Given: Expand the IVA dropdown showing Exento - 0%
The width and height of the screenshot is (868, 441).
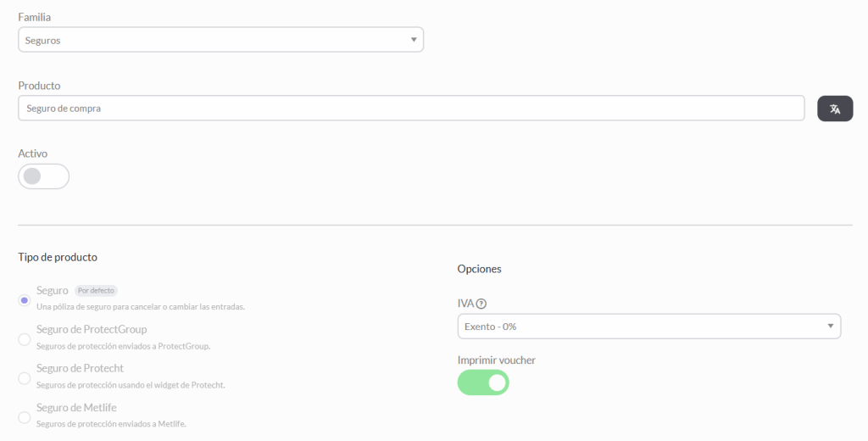Looking at the screenshot, I should coord(649,327).
